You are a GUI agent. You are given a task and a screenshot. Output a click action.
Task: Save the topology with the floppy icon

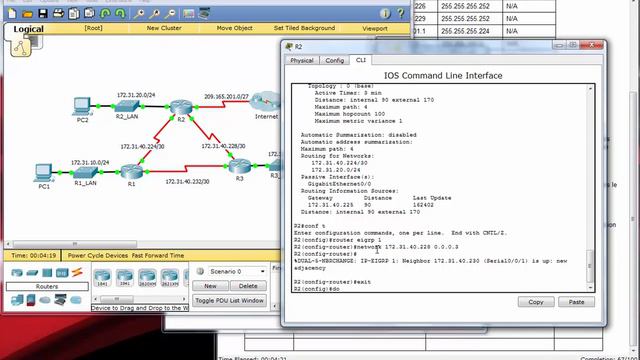click(x=43, y=14)
